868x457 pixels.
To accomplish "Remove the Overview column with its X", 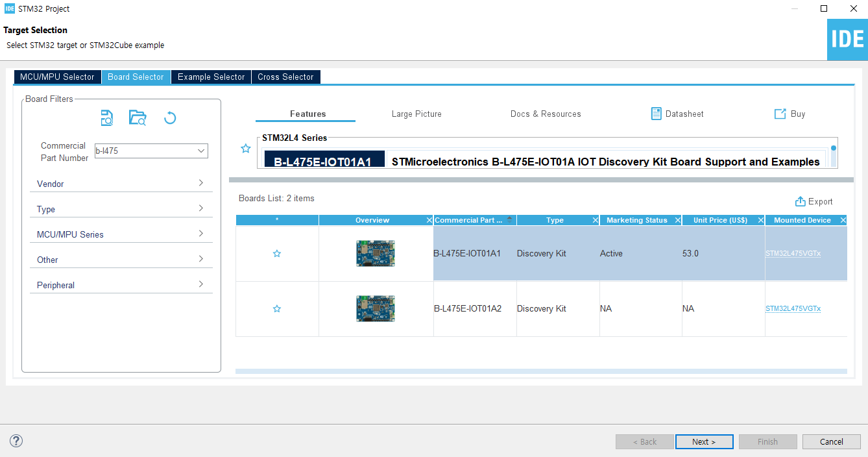I will pyautogui.click(x=429, y=220).
